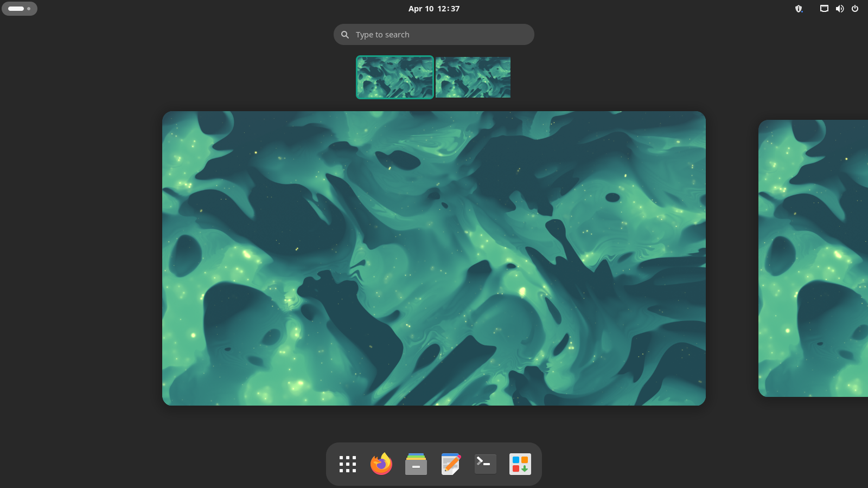Launch the Text Editor from dock
The height and width of the screenshot is (488, 868).
click(451, 464)
